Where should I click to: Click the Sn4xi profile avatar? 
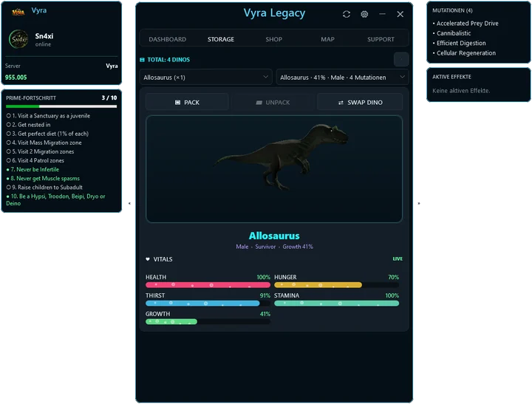tap(18, 39)
